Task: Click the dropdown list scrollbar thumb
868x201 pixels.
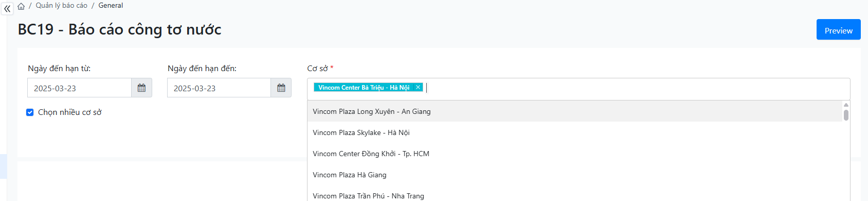Action: click(x=846, y=115)
